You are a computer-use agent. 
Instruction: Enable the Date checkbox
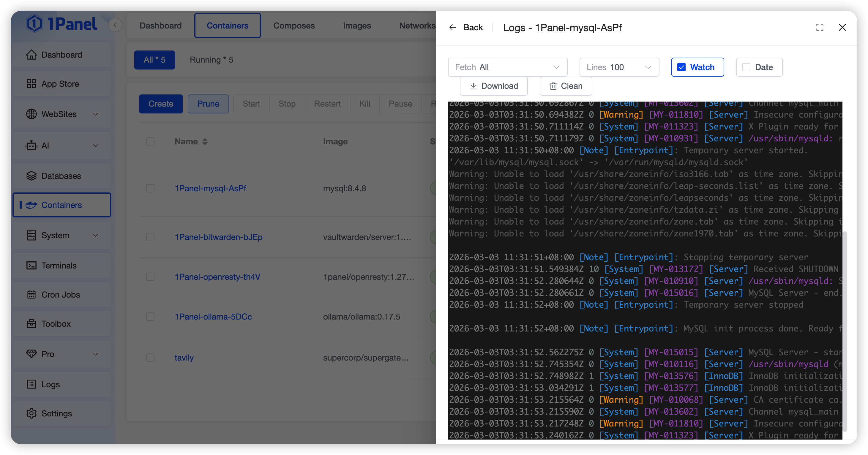pos(746,67)
